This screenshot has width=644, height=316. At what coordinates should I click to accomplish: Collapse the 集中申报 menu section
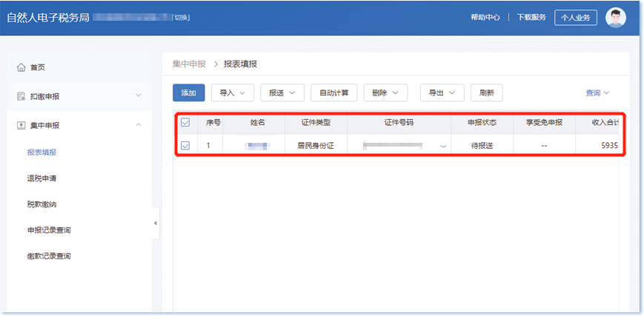point(139,125)
